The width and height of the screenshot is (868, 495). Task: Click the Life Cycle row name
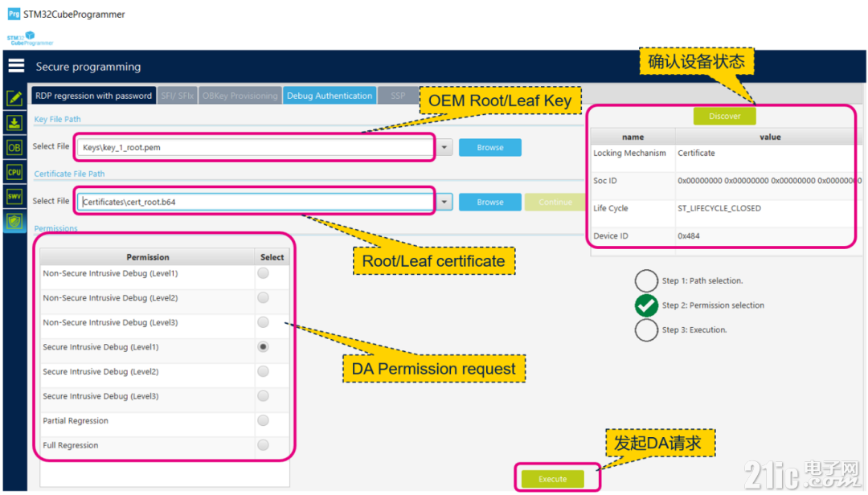(x=611, y=208)
